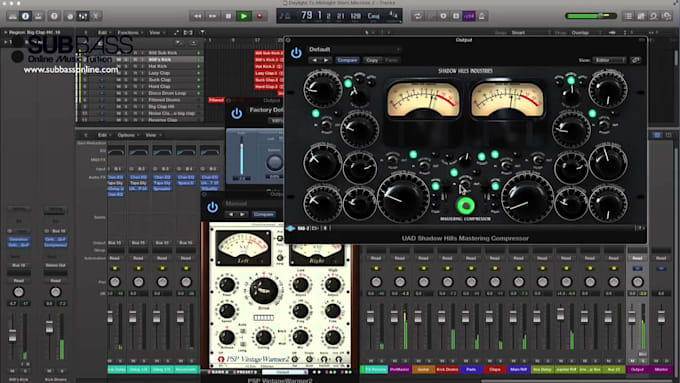Viewport: 680px width, 383px height.
Task: Toggle the green ring button on Mastering Compressor
Action: [466, 206]
